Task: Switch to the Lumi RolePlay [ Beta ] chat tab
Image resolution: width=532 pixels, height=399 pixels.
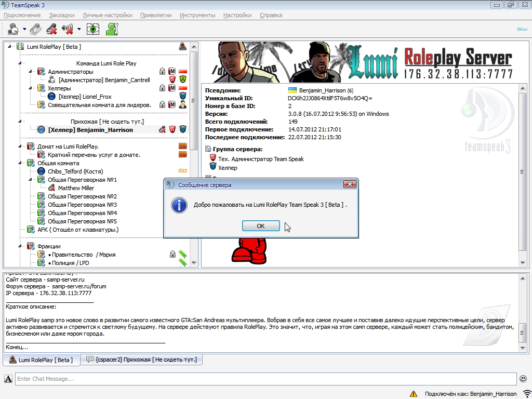Action: 42,360
